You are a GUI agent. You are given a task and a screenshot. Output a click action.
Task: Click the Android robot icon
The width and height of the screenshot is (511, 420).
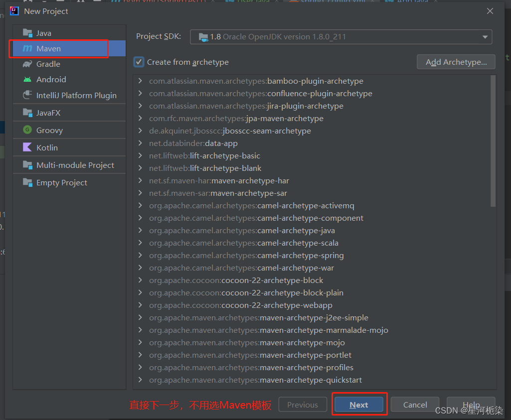point(28,79)
